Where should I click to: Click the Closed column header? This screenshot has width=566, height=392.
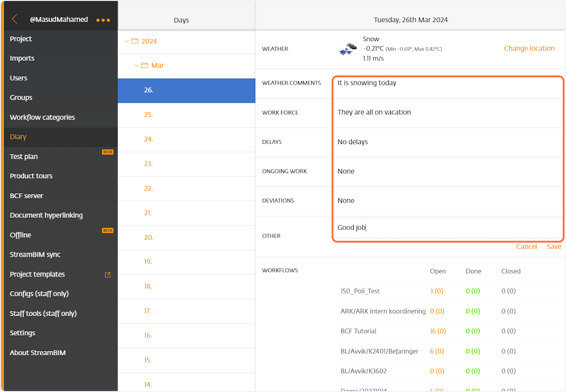[511, 271]
